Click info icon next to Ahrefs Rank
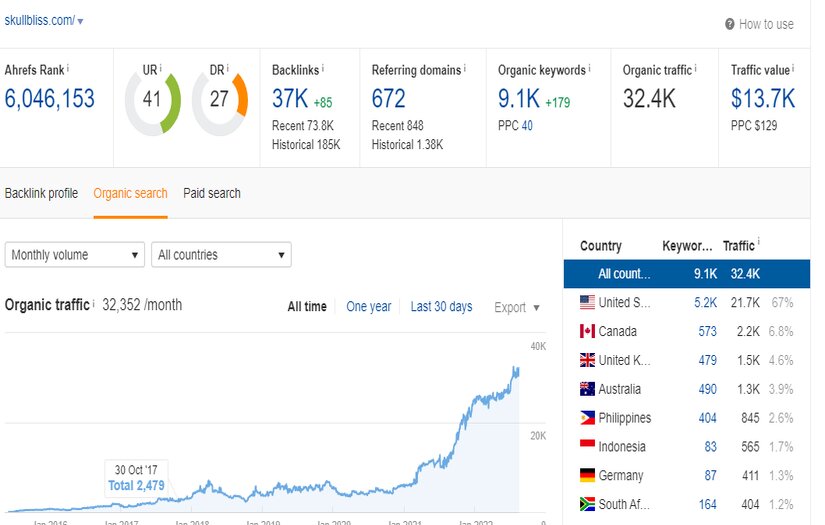825x525 pixels. point(68,68)
